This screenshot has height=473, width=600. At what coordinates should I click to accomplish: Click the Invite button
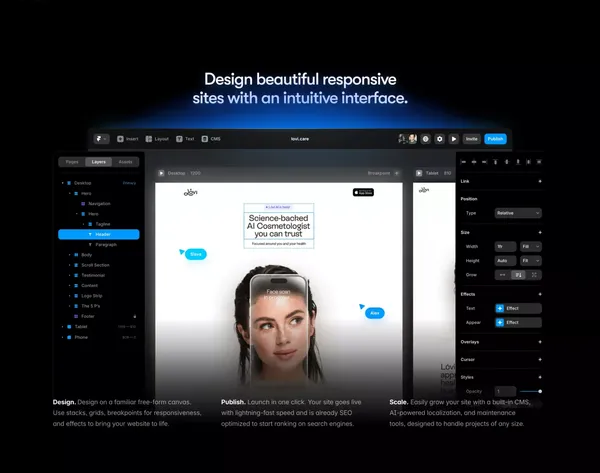(471, 139)
